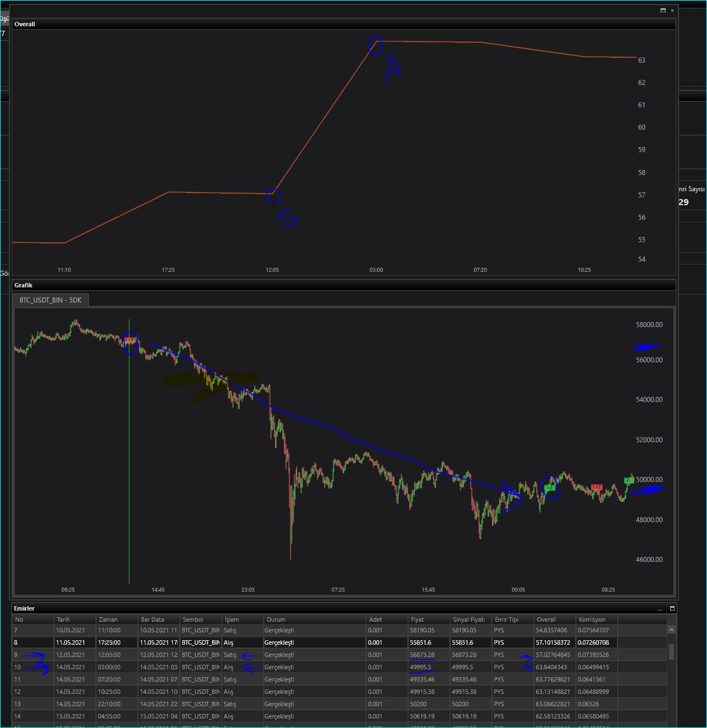Maximize the floating chart window

(x=663, y=10)
